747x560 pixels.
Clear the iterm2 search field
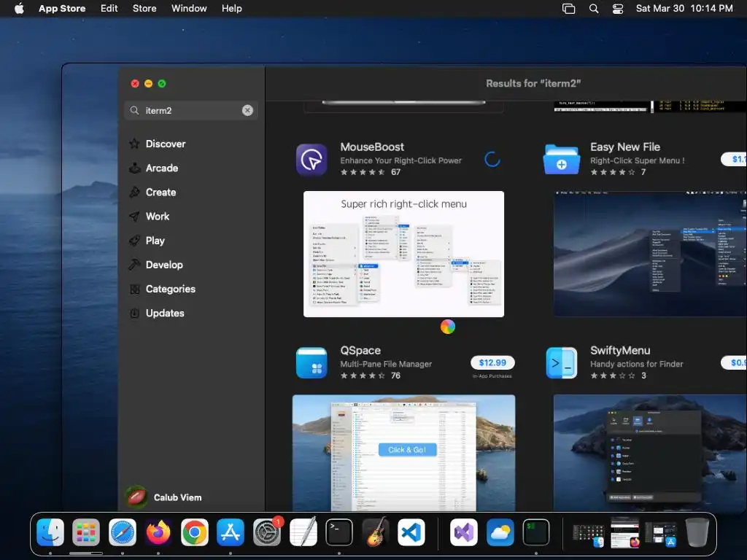tap(247, 111)
